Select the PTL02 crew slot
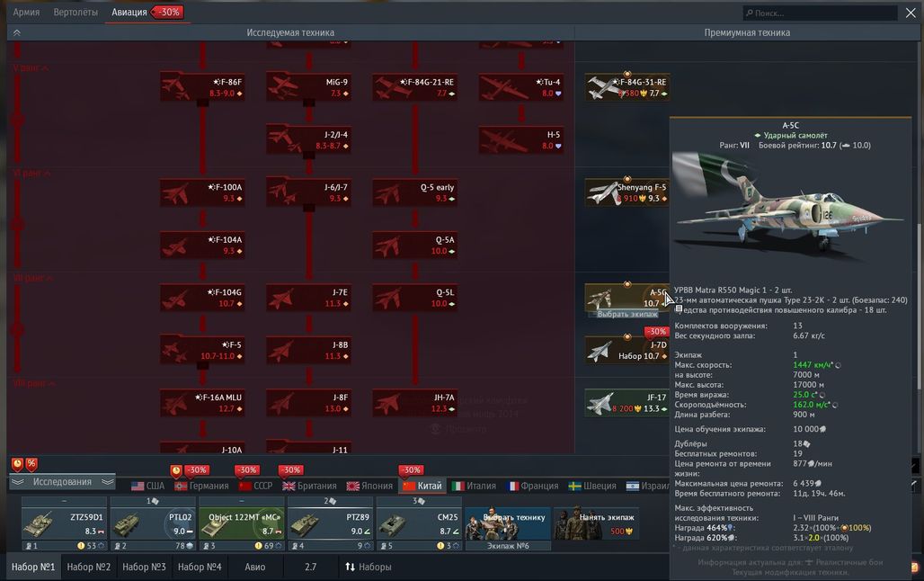Viewport: 924px width, 581px height. point(153,523)
